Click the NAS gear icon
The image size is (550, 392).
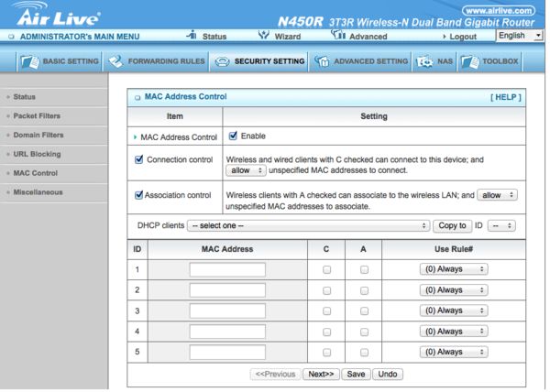[x=424, y=61]
